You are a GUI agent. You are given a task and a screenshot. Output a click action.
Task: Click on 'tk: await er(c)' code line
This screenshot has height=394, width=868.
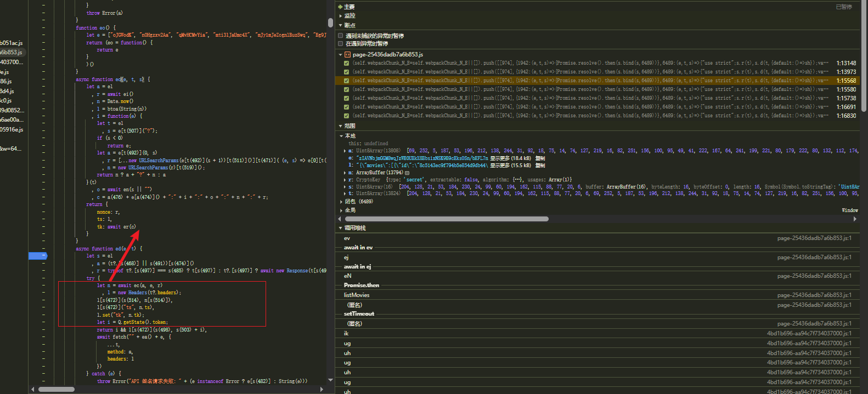(116, 226)
